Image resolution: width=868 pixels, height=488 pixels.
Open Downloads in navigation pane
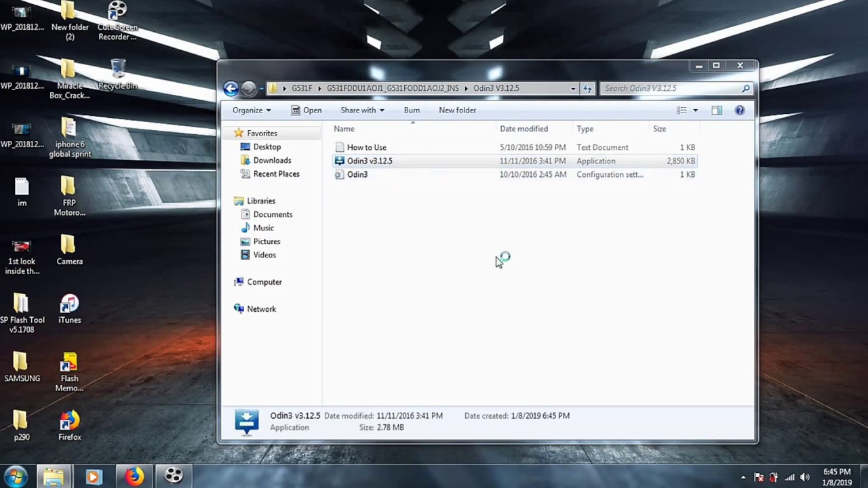click(272, 161)
